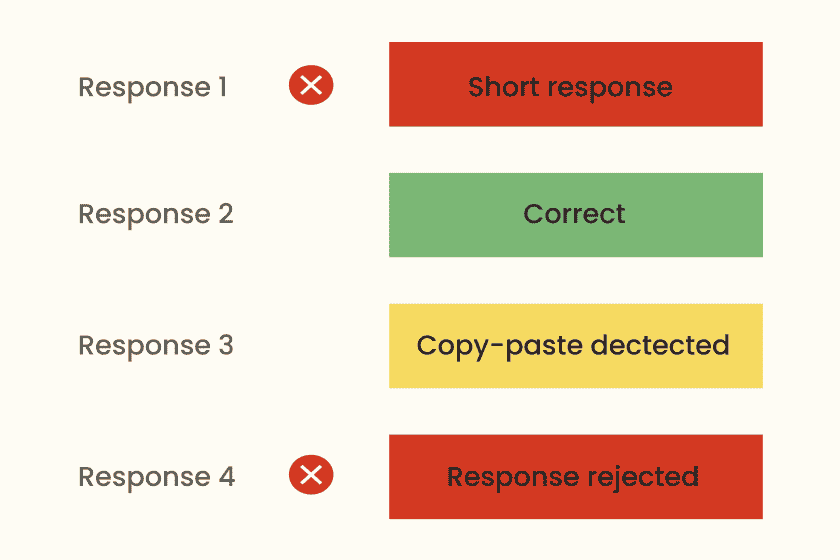
Task: Pick the Response 3 row title
Action: coord(156,346)
